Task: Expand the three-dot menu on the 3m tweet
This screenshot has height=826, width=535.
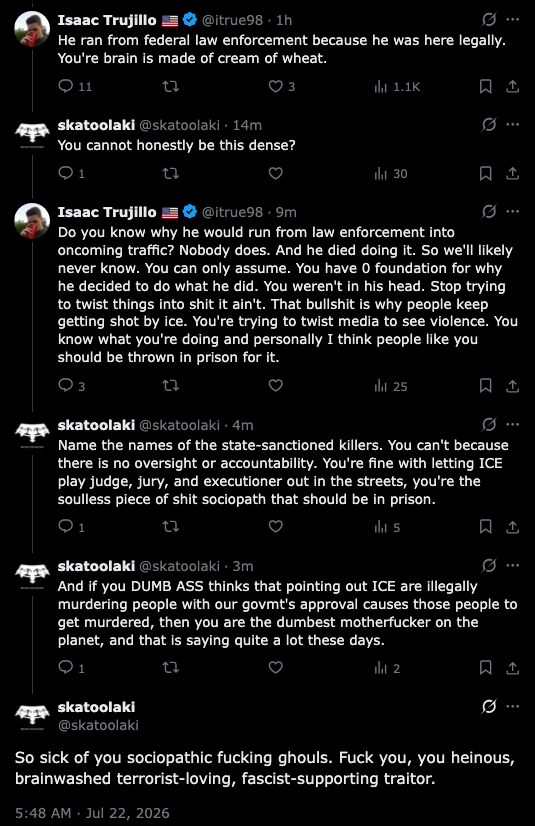Action: point(512,566)
